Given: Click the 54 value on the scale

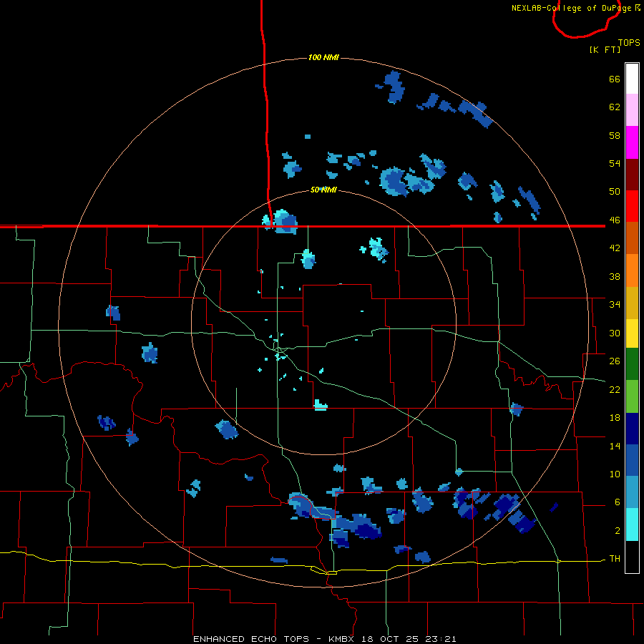Looking at the screenshot, I should coord(615,163).
